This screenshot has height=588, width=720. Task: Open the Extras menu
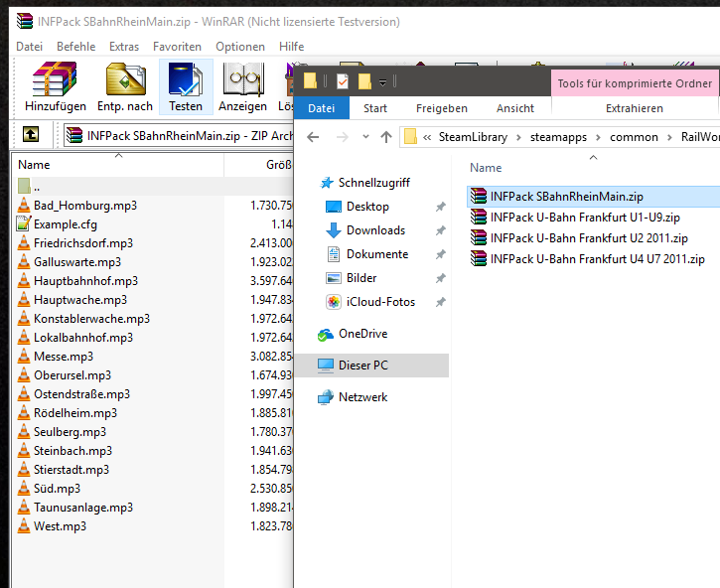pyautogui.click(x=124, y=47)
